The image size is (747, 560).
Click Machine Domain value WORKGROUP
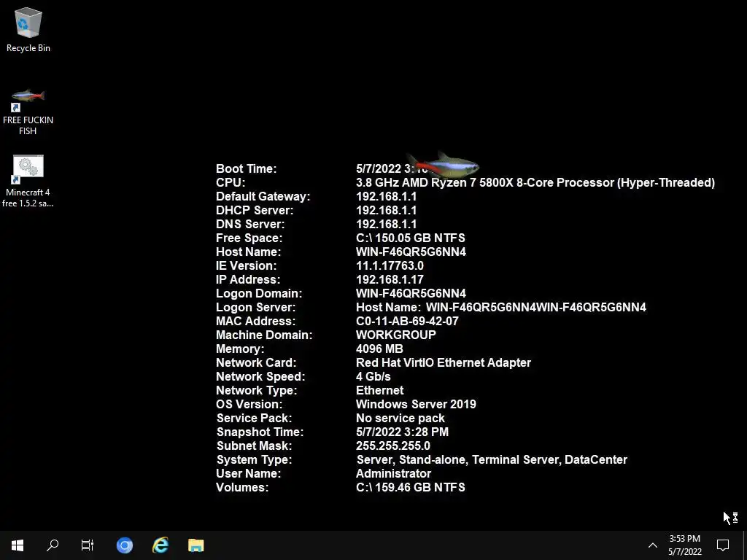(x=395, y=335)
